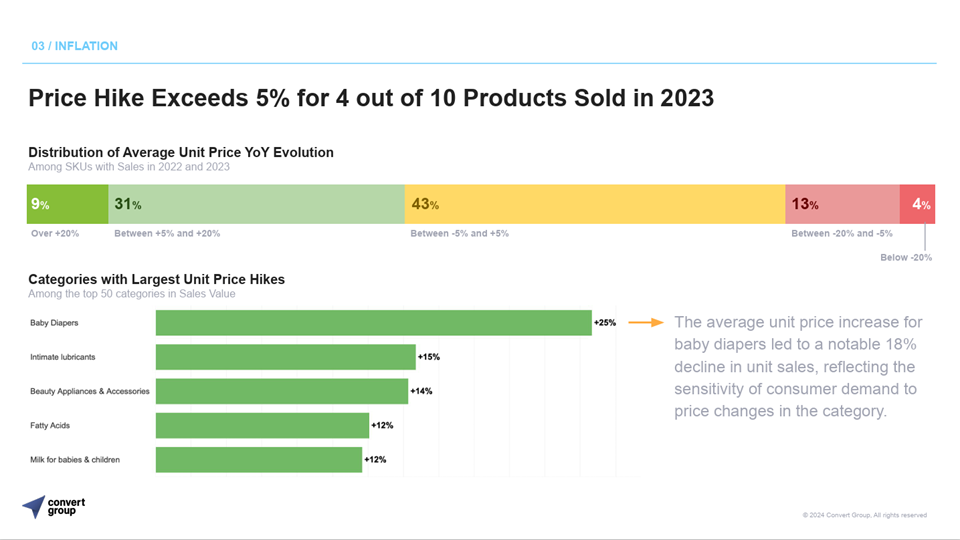This screenshot has width=960, height=540.
Task: Select the Fatty Acids bar
Action: tap(262, 426)
